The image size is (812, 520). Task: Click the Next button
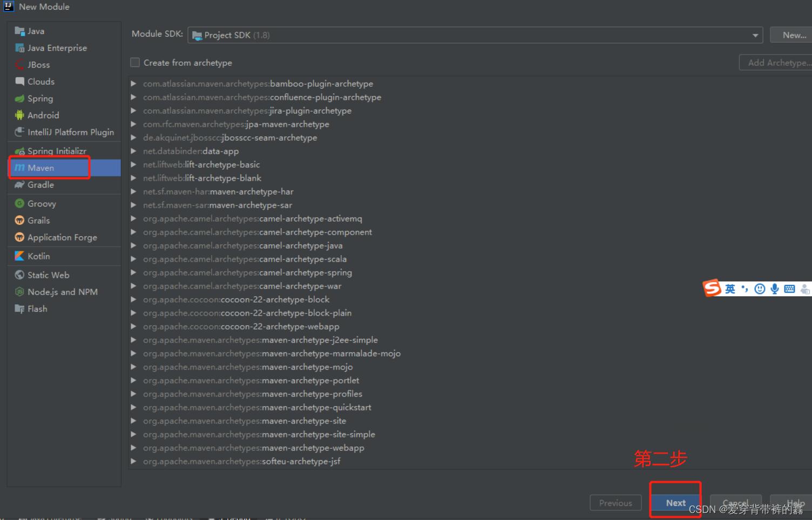click(675, 503)
